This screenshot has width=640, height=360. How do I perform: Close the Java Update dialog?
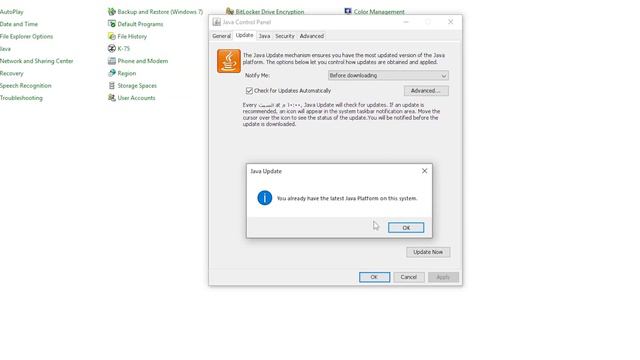tap(424, 171)
